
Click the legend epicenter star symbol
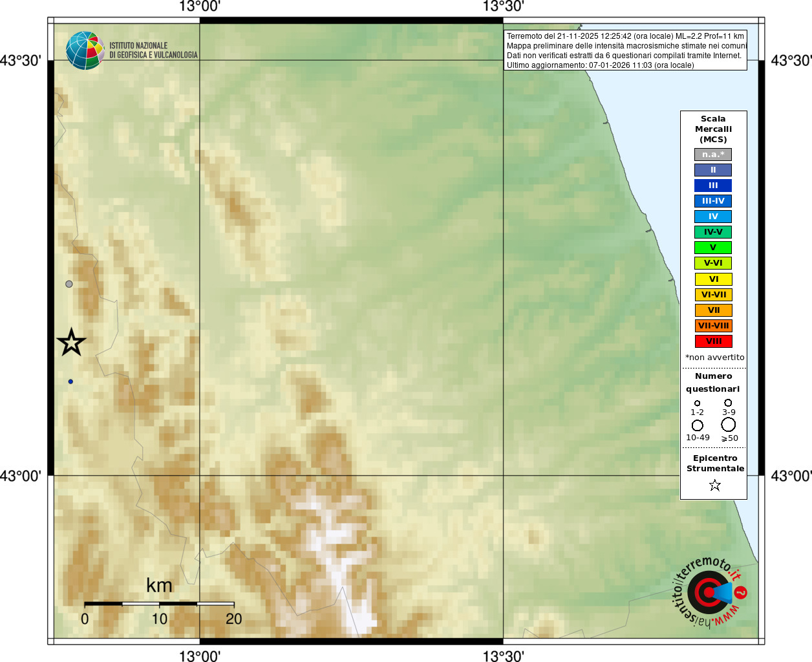[714, 485]
